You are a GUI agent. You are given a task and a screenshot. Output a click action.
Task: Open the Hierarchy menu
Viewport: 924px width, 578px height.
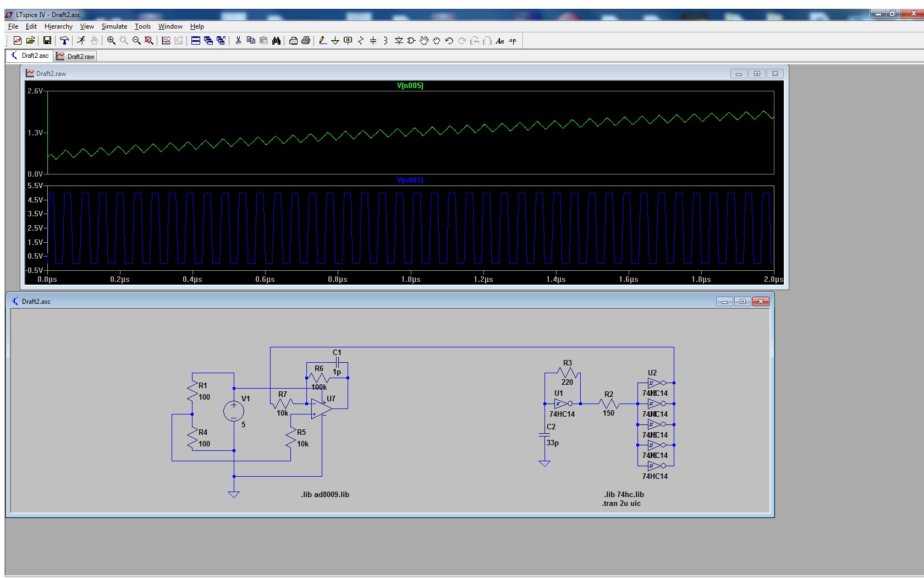tap(58, 26)
